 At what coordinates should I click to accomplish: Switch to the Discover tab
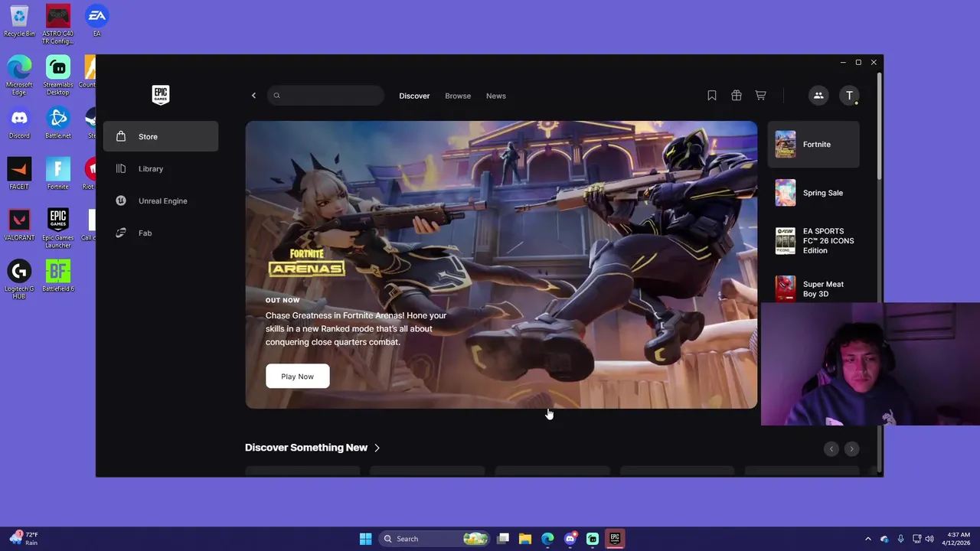pos(414,96)
